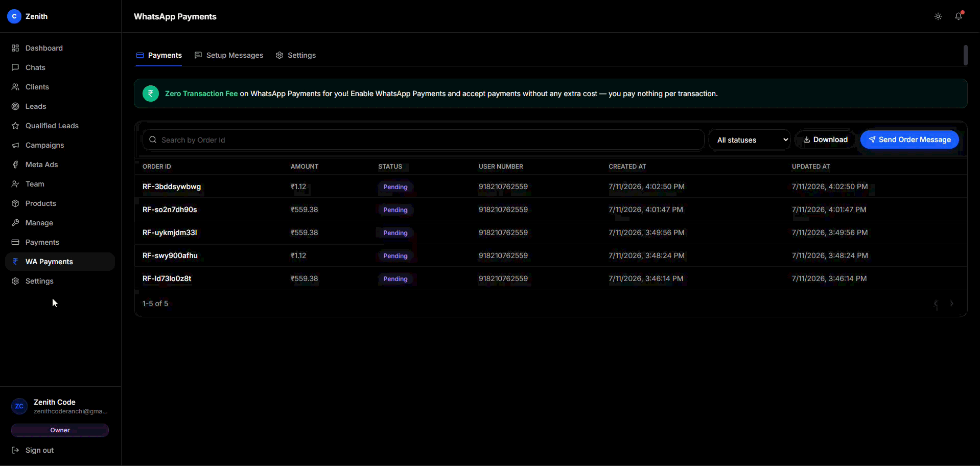Click the green rupee badge in banner
The height and width of the screenshot is (466, 980).
click(x=151, y=94)
